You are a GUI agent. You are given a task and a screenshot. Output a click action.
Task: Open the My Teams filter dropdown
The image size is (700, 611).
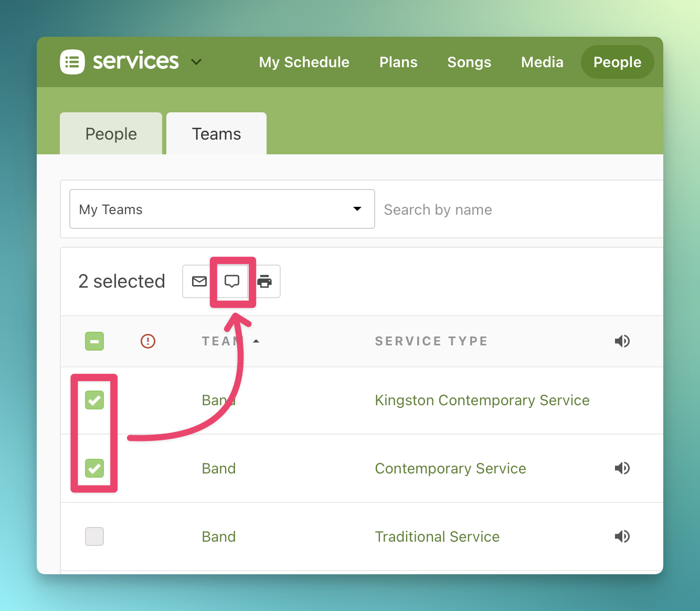click(222, 209)
